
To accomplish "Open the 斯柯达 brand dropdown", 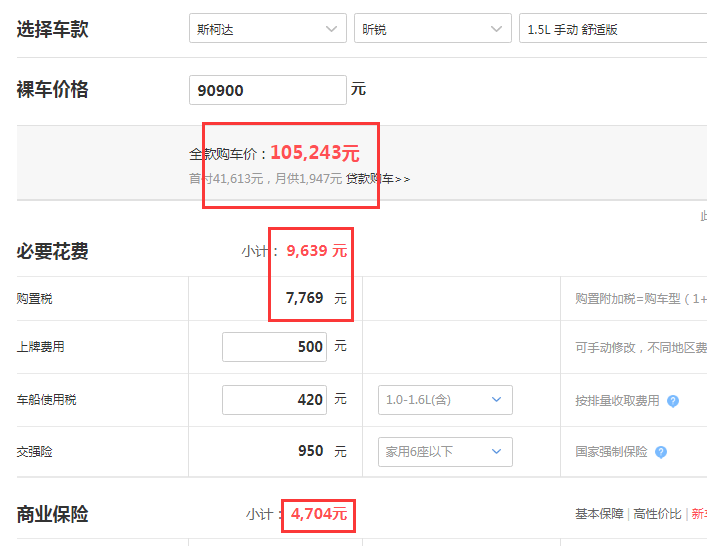I will click(x=268, y=28).
